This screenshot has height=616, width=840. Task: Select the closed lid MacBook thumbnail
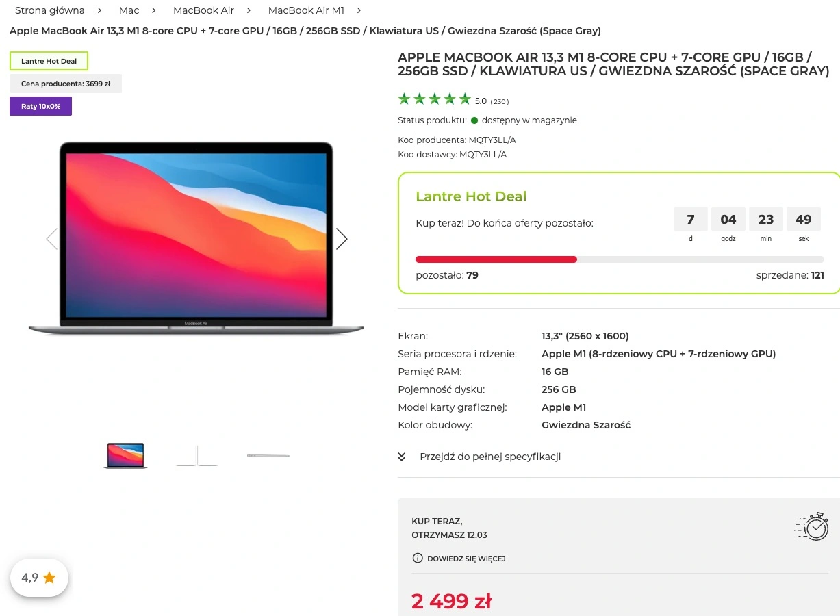tap(268, 455)
